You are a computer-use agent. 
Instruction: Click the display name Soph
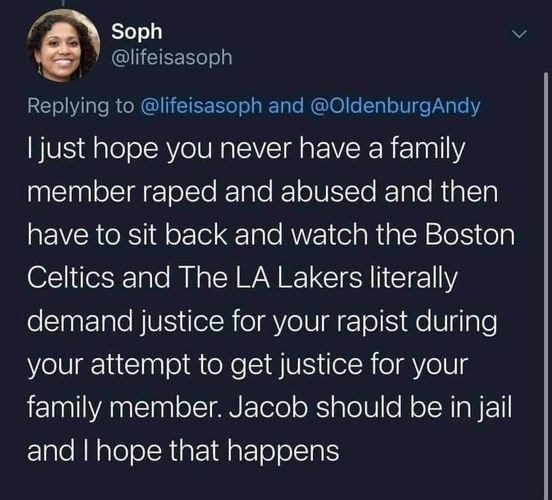(x=137, y=32)
